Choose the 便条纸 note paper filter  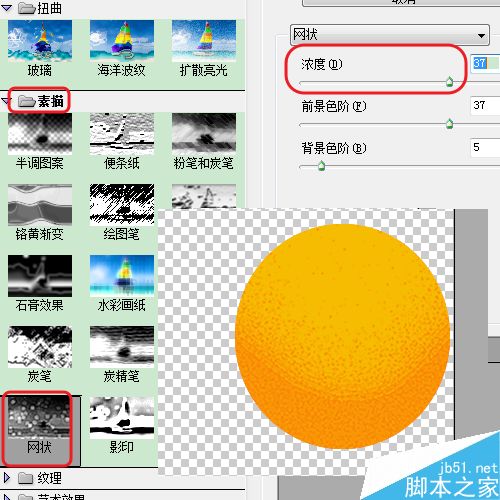coord(122,134)
